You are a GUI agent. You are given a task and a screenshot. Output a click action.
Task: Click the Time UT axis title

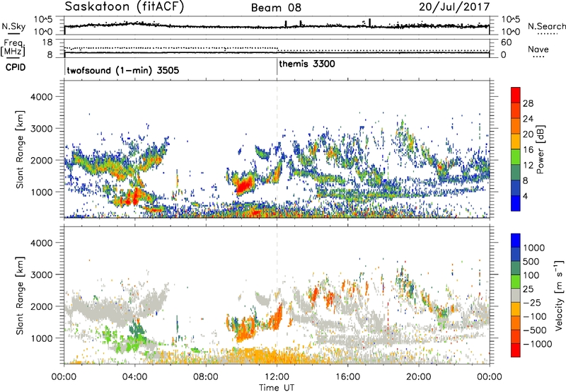point(277,388)
